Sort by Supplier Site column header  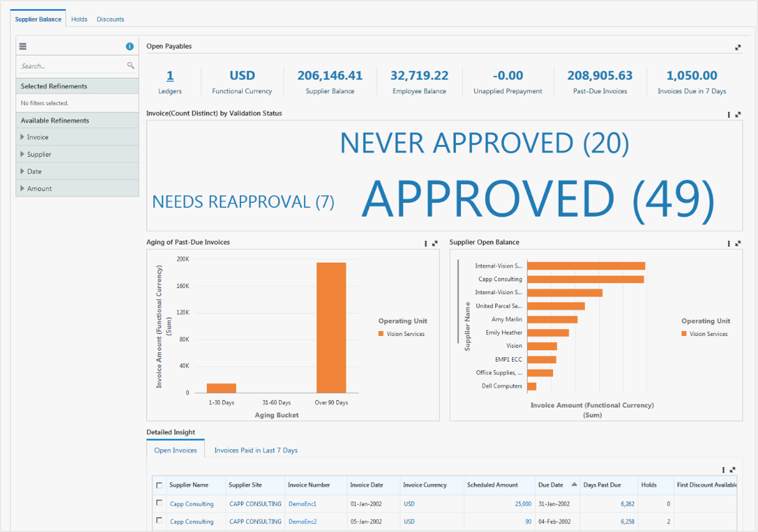coord(245,485)
